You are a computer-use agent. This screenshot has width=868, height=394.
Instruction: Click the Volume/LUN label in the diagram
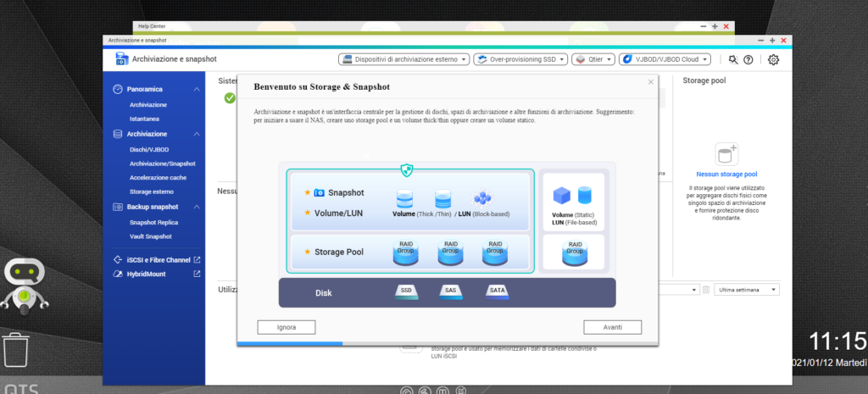339,213
